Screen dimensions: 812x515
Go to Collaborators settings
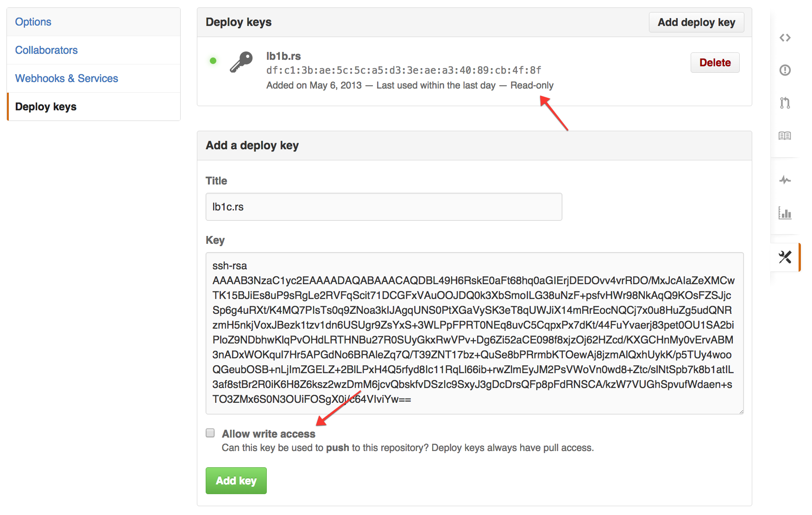pyautogui.click(x=94, y=50)
